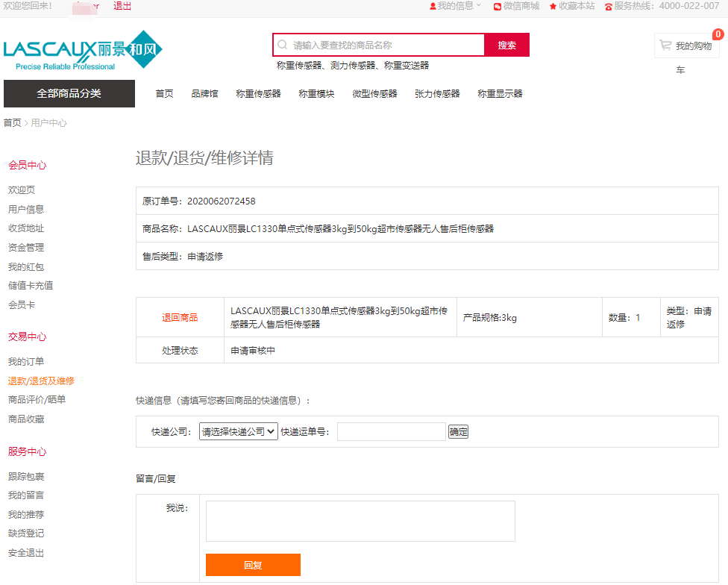Open 用户信息 in sidebar
Screen dimensions: 728x585
click(x=26, y=210)
